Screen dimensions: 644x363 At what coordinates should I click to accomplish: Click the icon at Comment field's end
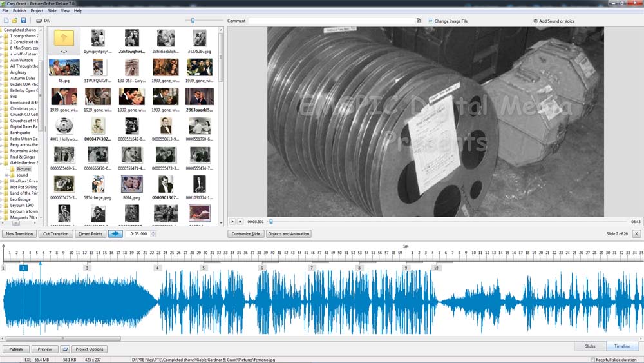[418, 21]
